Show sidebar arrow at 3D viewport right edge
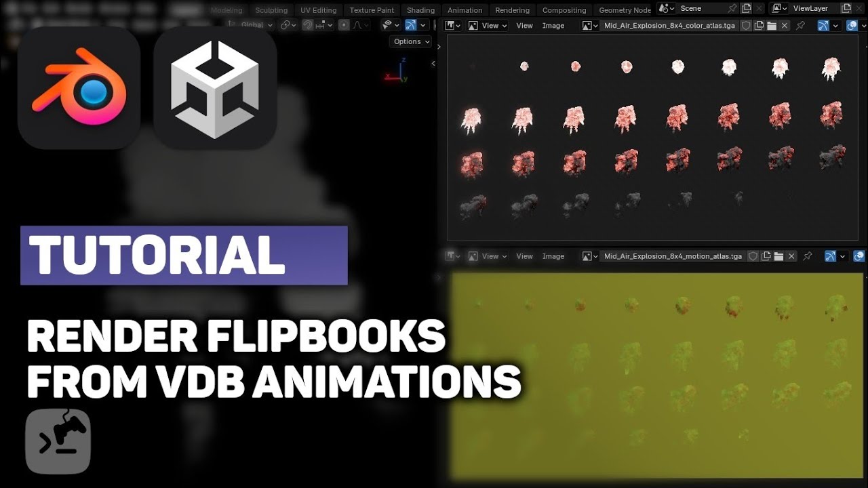 (x=433, y=64)
